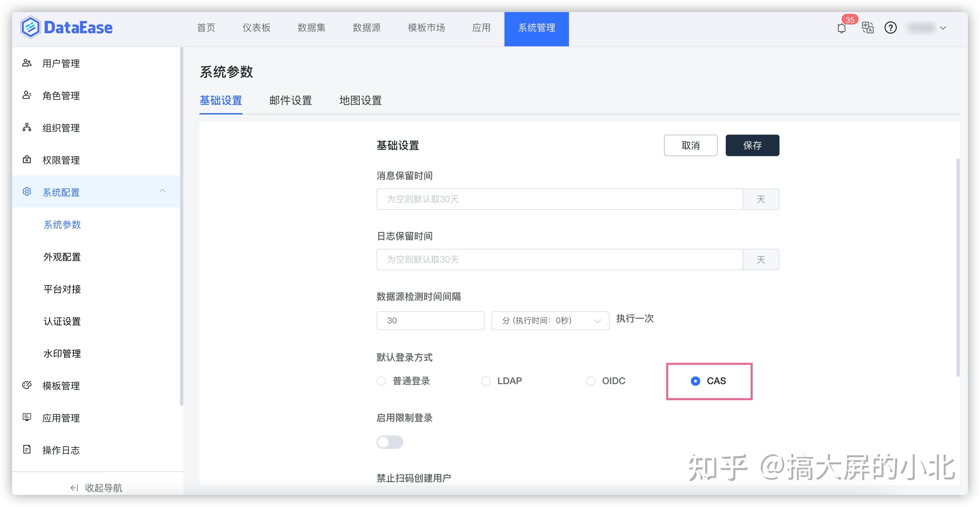
Task: Select the 模板管理 sidebar icon
Action: coord(27,385)
